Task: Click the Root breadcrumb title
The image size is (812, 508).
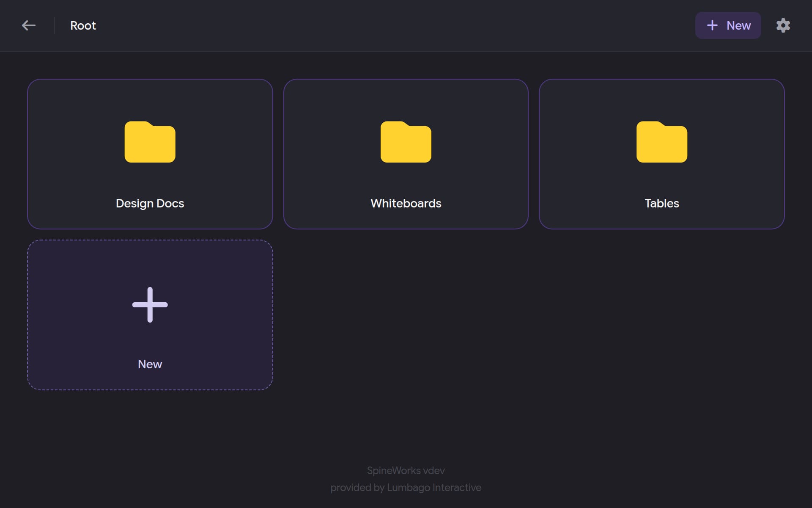Action: (x=83, y=25)
